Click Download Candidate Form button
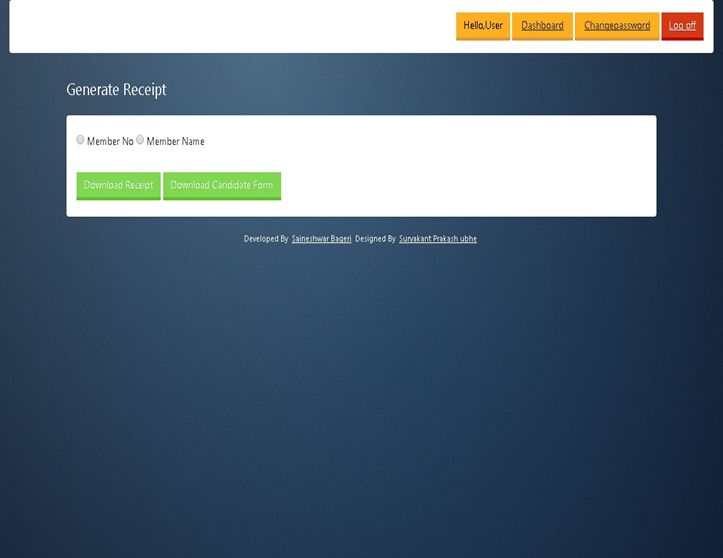 click(222, 186)
